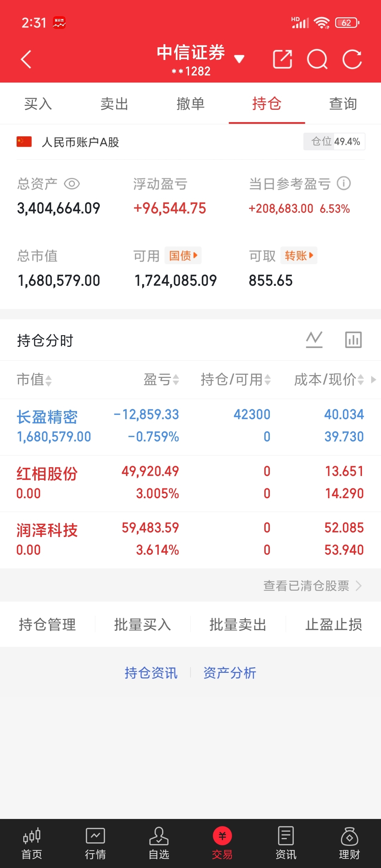Tap the battery indicator showing 62

tap(347, 23)
